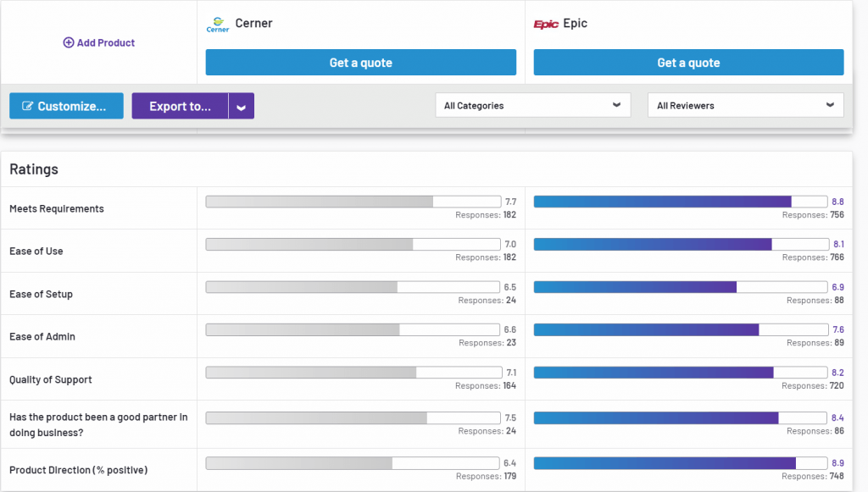Image resolution: width=868 pixels, height=492 pixels.
Task: Click Get a quote for Cerner
Action: coord(360,62)
